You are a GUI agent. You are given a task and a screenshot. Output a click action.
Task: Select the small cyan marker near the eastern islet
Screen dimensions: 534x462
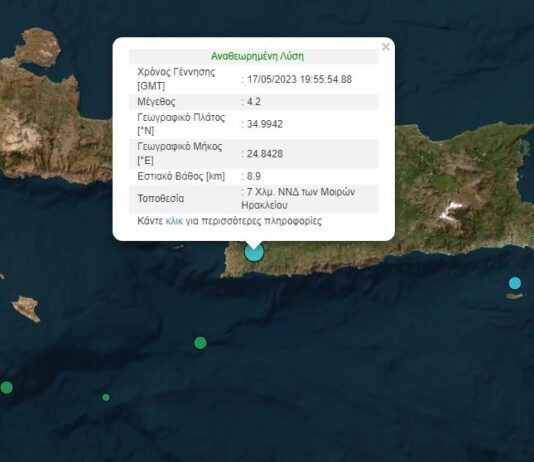point(515,283)
